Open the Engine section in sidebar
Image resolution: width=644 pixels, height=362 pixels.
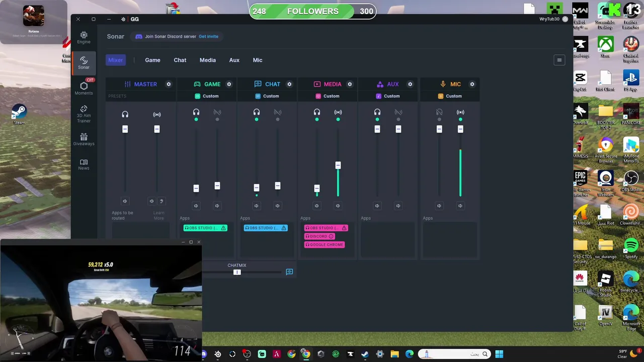click(x=84, y=37)
